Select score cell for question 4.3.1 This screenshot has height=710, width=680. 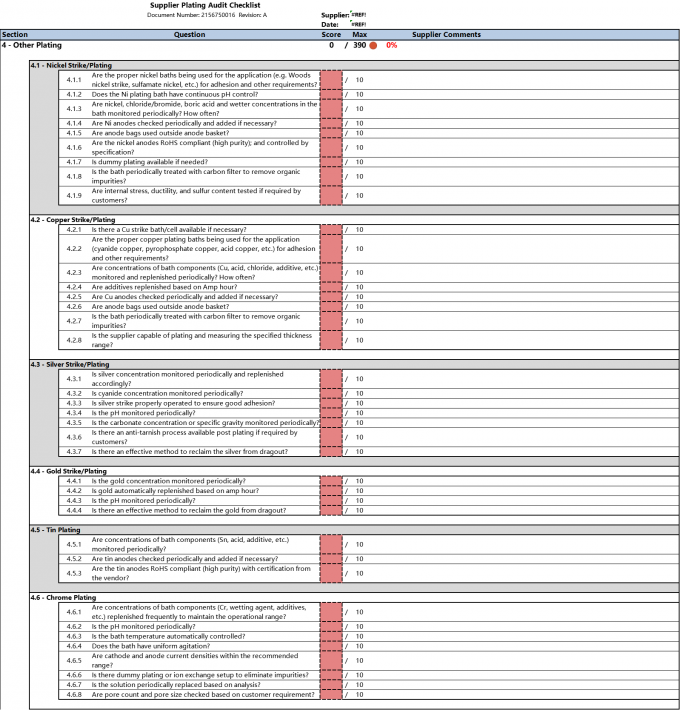pyautogui.click(x=331, y=379)
